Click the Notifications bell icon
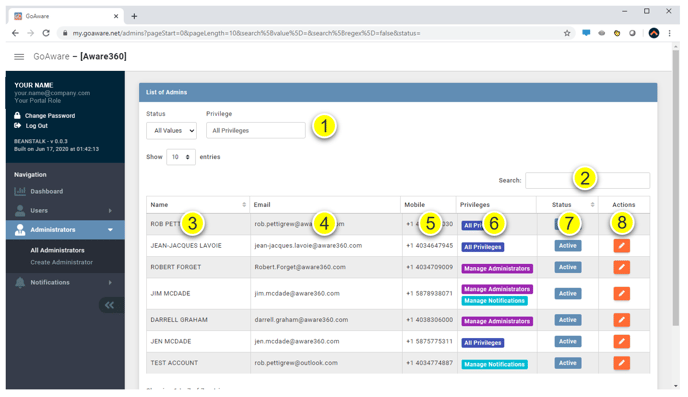Viewport: 688px width, 397px height. [x=20, y=283]
